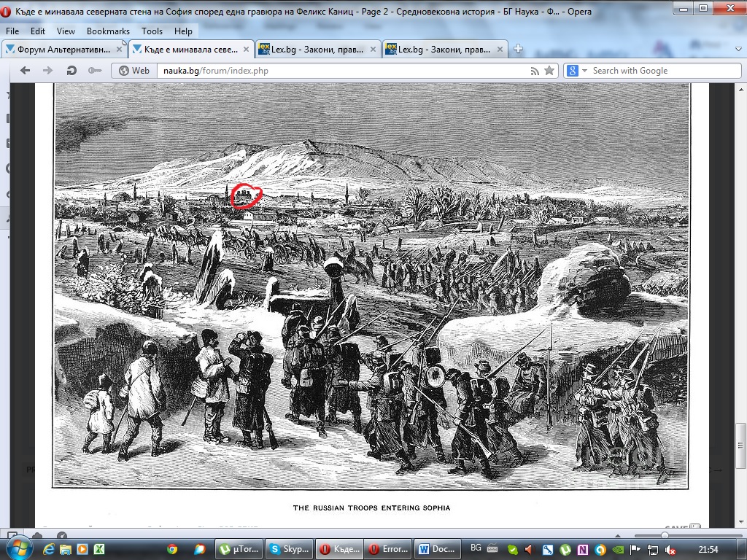Image resolution: width=747 pixels, height=560 pixels.
Task: Go back to the previous page
Action: click(26, 71)
